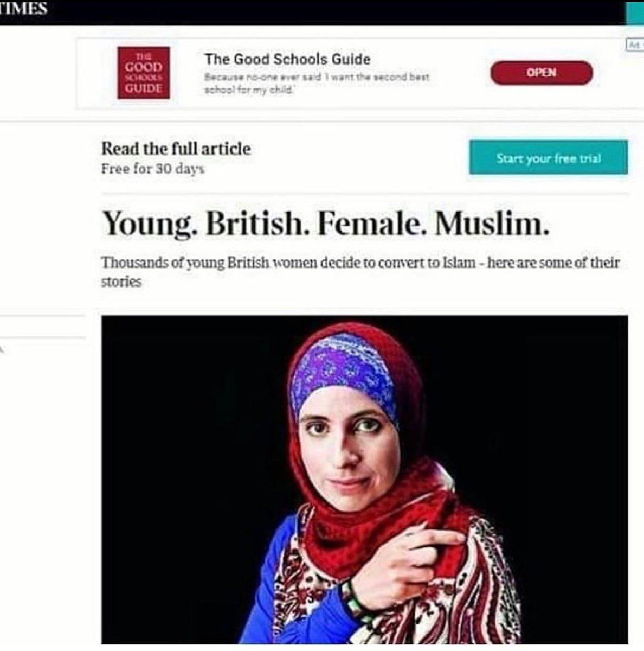Click the small Ad badge icon
Image resolution: width=644 pixels, height=651 pixels.
[x=635, y=44]
